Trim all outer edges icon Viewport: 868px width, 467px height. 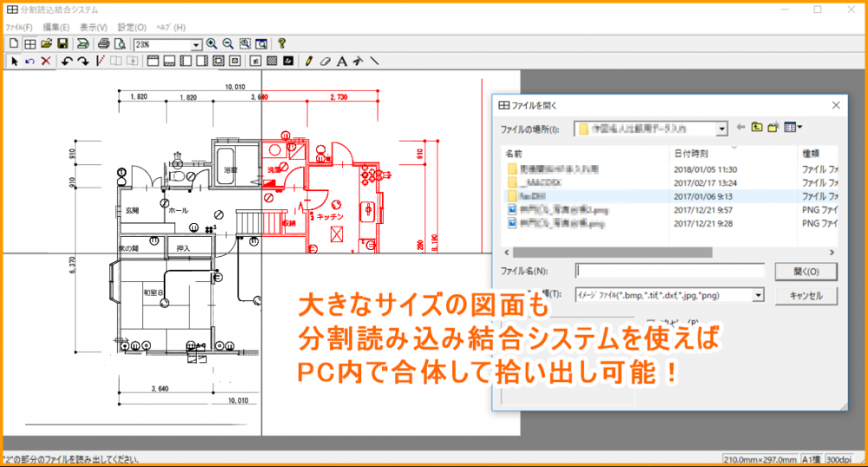(219, 61)
